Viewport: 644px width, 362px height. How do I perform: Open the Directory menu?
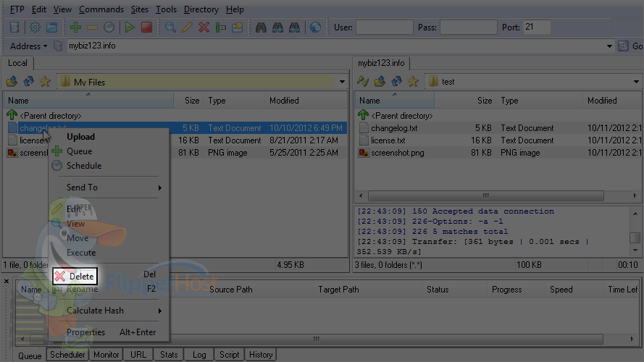[201, 9]
